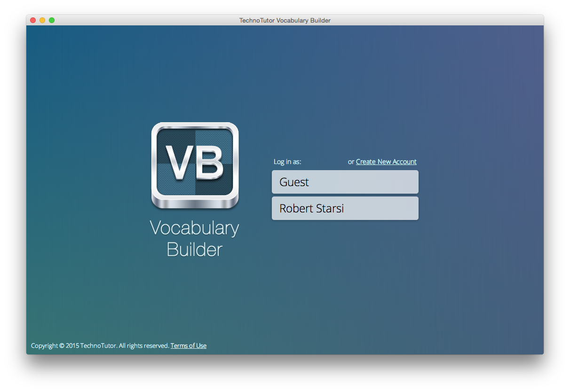
Task: Click the Vocabulary Builder title graphic
Action: 195,238
